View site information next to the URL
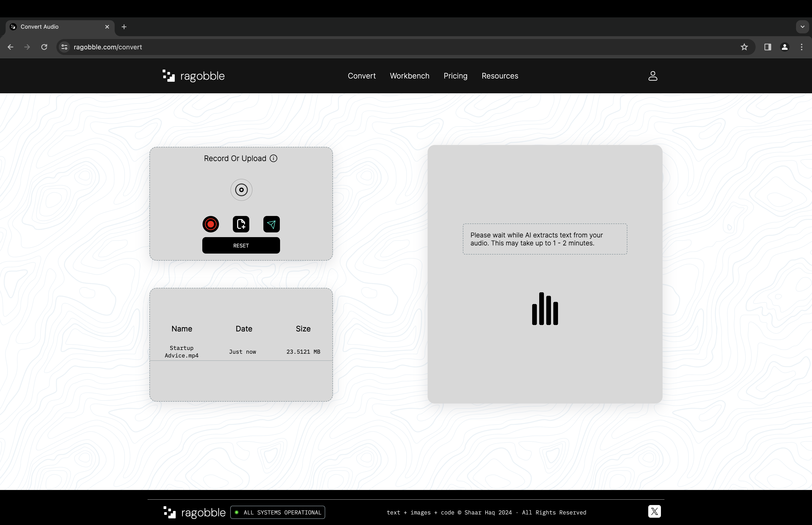The width and height of the screenshot is (812, 525). point(64,47)
